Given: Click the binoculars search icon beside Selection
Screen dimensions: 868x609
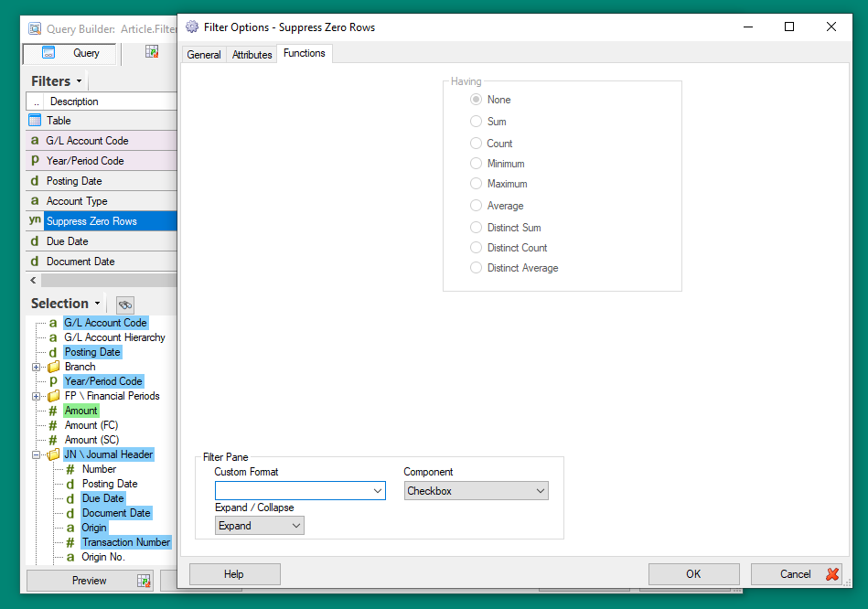Looking at the screenshot, I should [x=125, y=305].
